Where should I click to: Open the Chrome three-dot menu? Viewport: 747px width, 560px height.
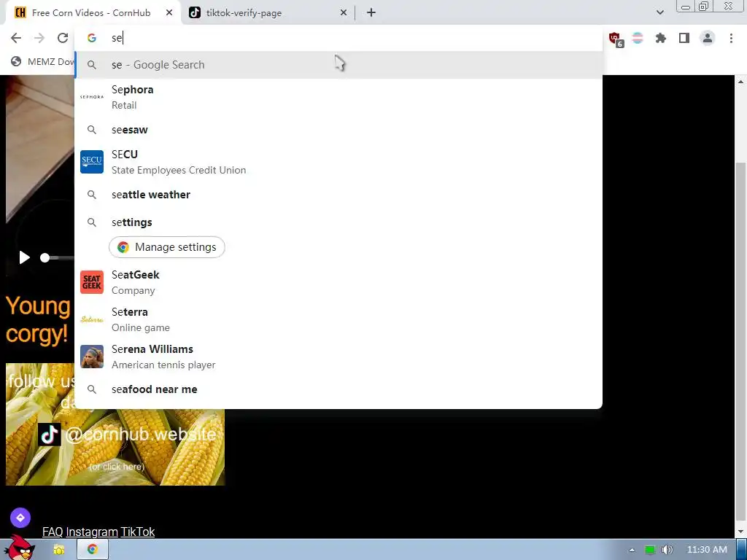click(x=731, y=38)
